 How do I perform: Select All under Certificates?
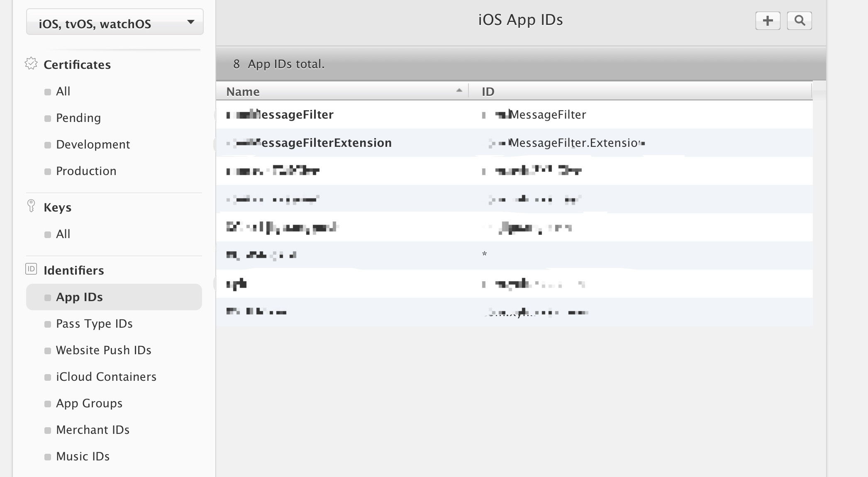coord(63,91)
